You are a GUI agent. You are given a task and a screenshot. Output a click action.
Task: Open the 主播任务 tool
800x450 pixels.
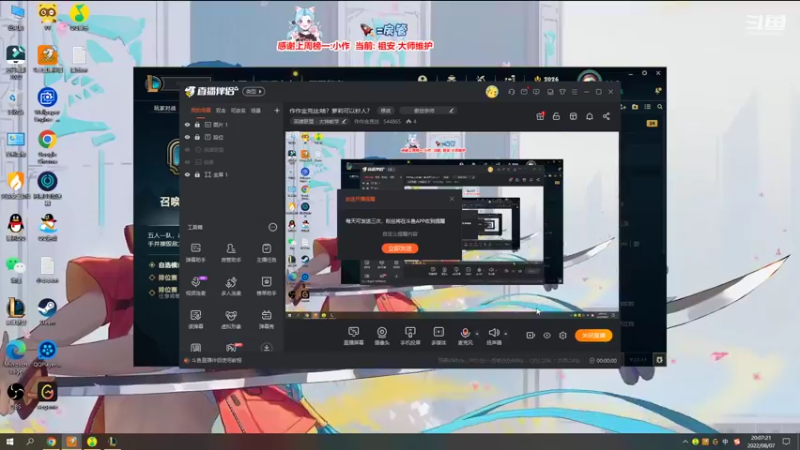pos(266,253)
